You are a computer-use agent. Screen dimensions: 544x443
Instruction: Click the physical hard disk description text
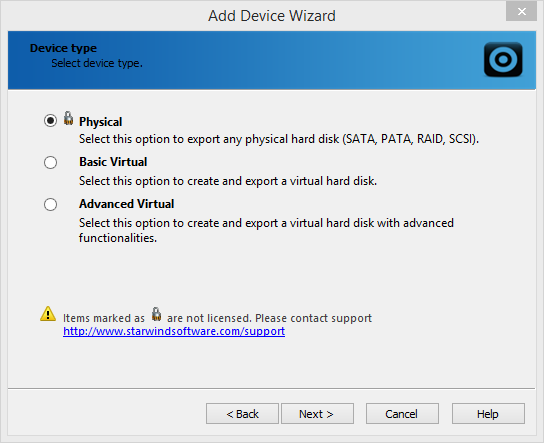[x=279, y=139]
